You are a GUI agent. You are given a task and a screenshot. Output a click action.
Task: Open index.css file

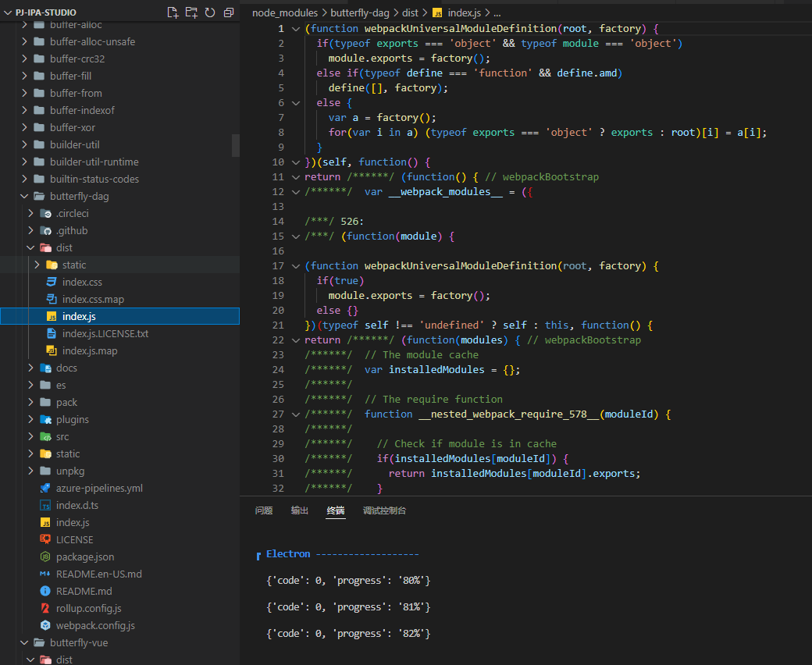[82, 282]
